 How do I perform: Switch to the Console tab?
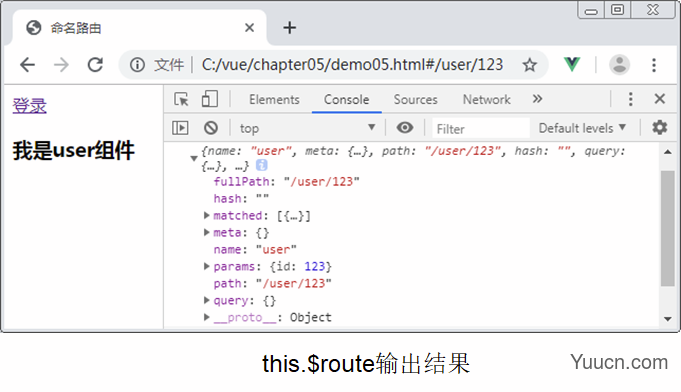point(347,99)
